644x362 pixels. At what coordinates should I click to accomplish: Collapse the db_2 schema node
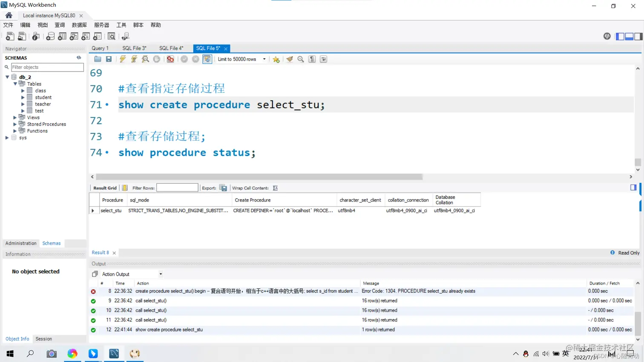point(7,77)
